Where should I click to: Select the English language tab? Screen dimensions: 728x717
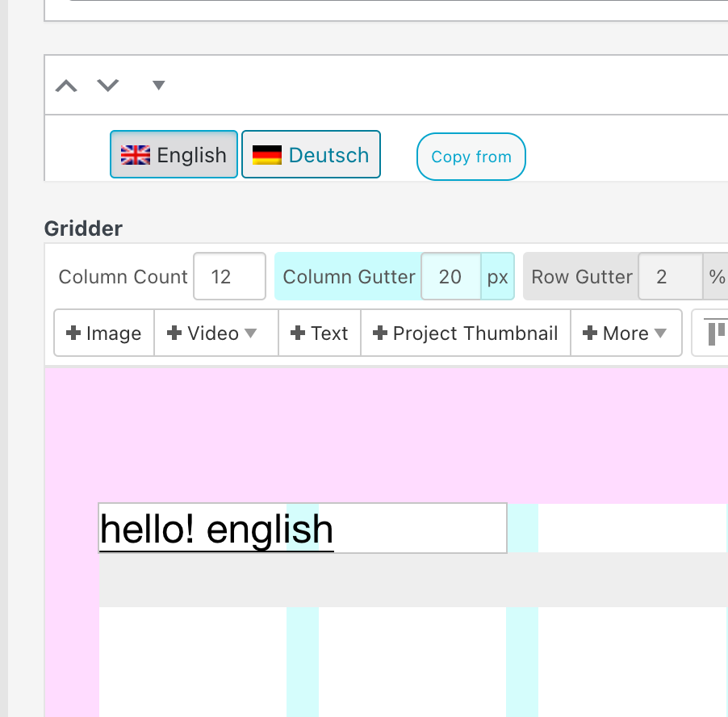[174, 154]
